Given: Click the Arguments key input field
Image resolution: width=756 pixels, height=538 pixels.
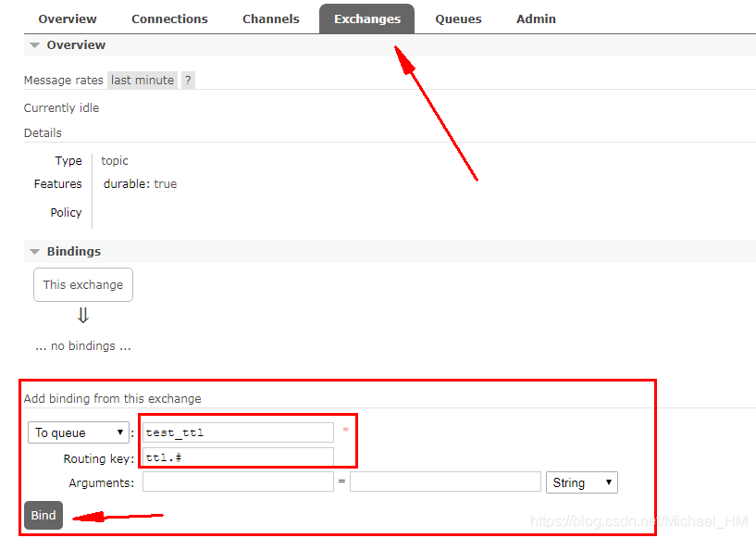Looking at the screenshot, I should [x=238, y=482].
